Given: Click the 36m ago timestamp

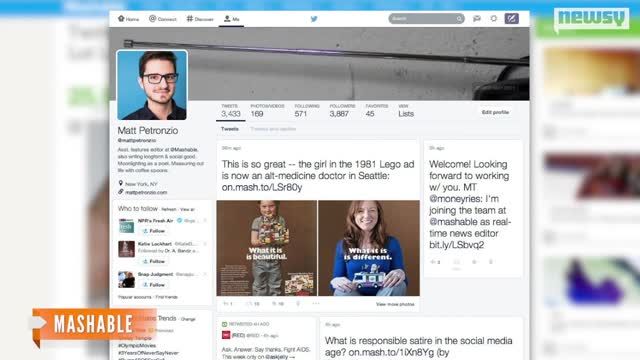Looking at the screenshot, I should point(231,148).
